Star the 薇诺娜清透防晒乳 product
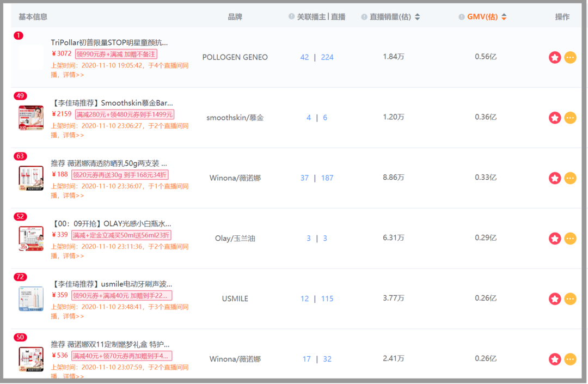This screenshot has height=384, width=588. point(555,178)
